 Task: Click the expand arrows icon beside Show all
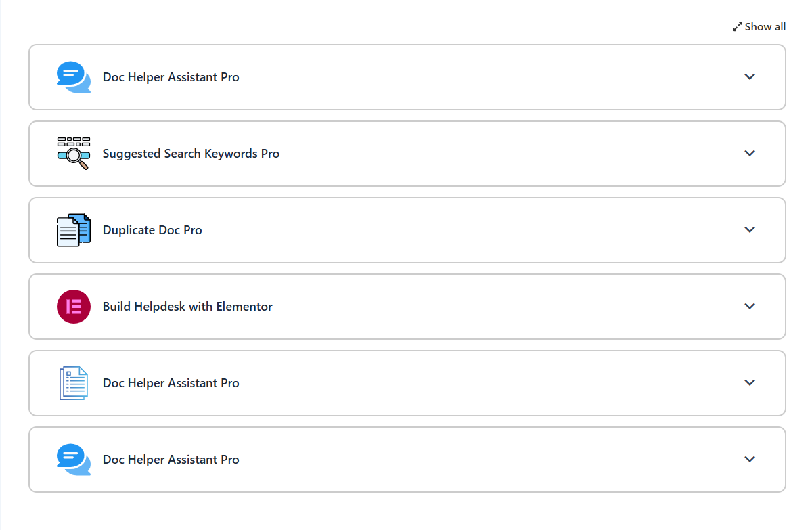click(x=737, y=27)
